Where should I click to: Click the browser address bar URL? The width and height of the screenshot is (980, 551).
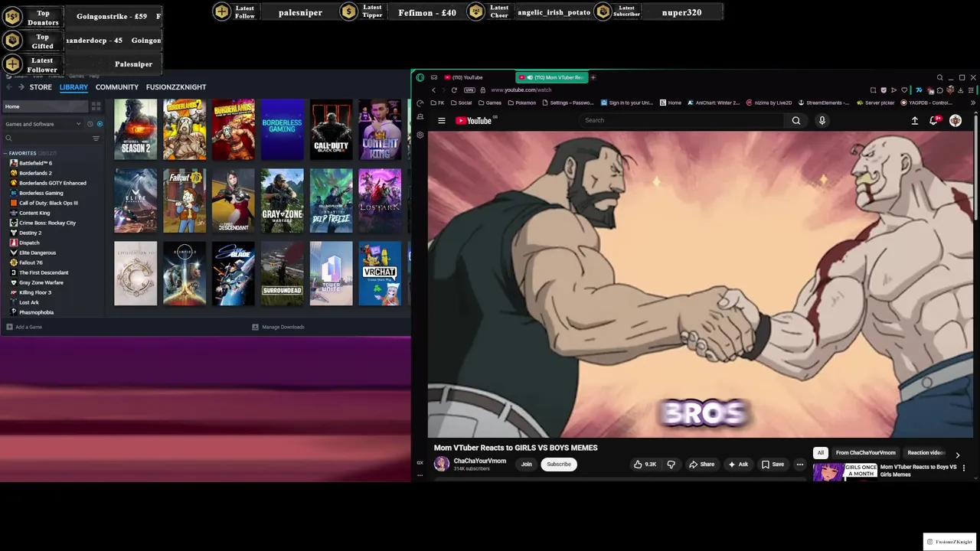point(521,90)
